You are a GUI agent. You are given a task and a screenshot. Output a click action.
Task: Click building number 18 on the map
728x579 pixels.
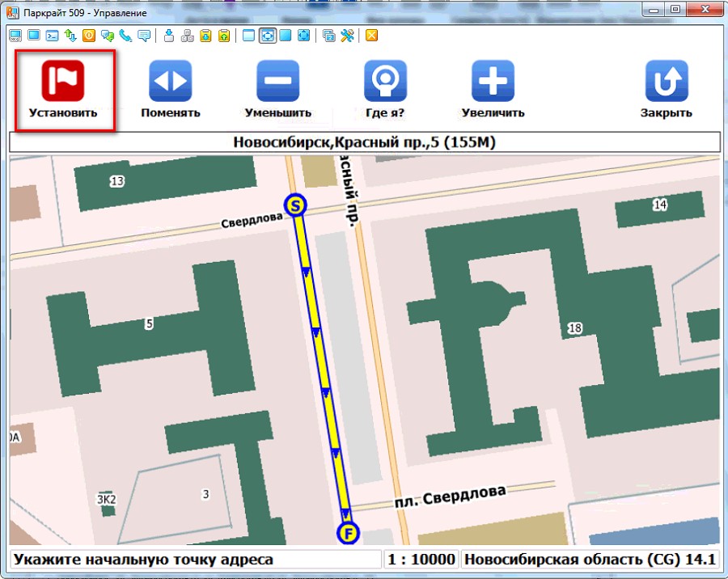(575, 328)
